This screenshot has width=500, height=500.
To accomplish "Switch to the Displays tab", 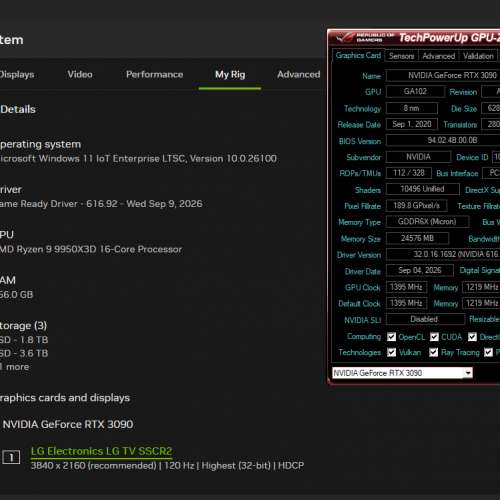I will tap(17, 74).
